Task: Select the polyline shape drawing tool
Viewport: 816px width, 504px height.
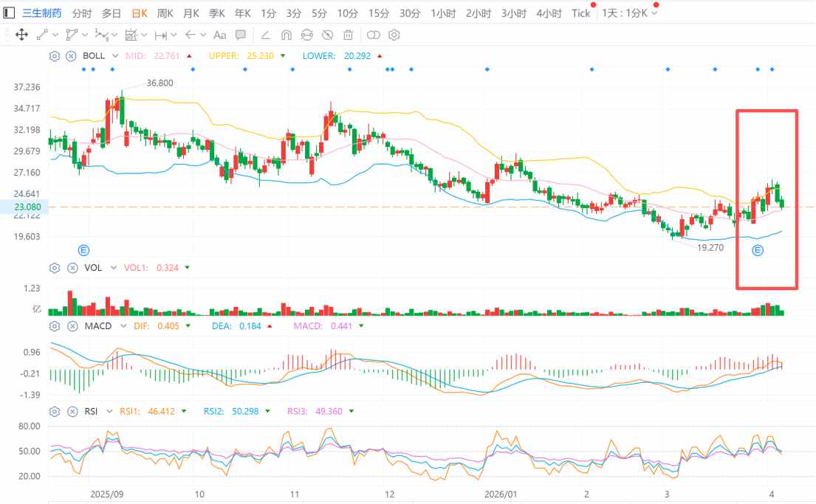Action: pos(72,35)
